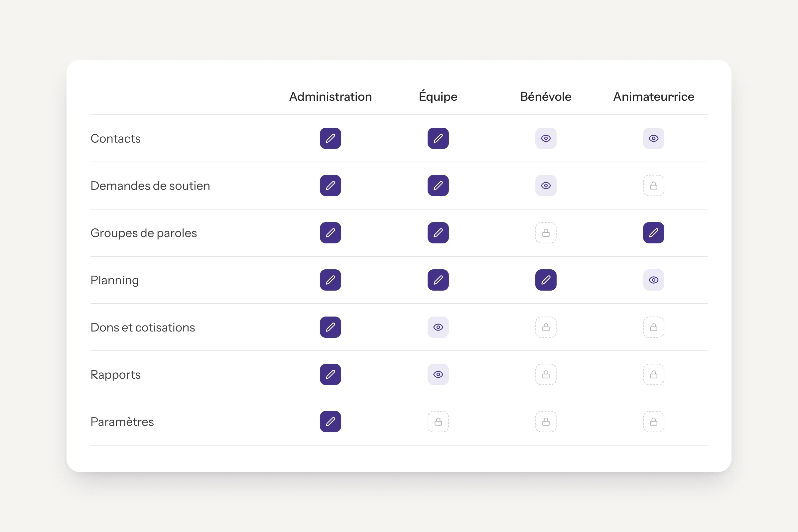Click the Demandes de soutien row label
This screenshot has height=532, width=798.
pos(150,186)
